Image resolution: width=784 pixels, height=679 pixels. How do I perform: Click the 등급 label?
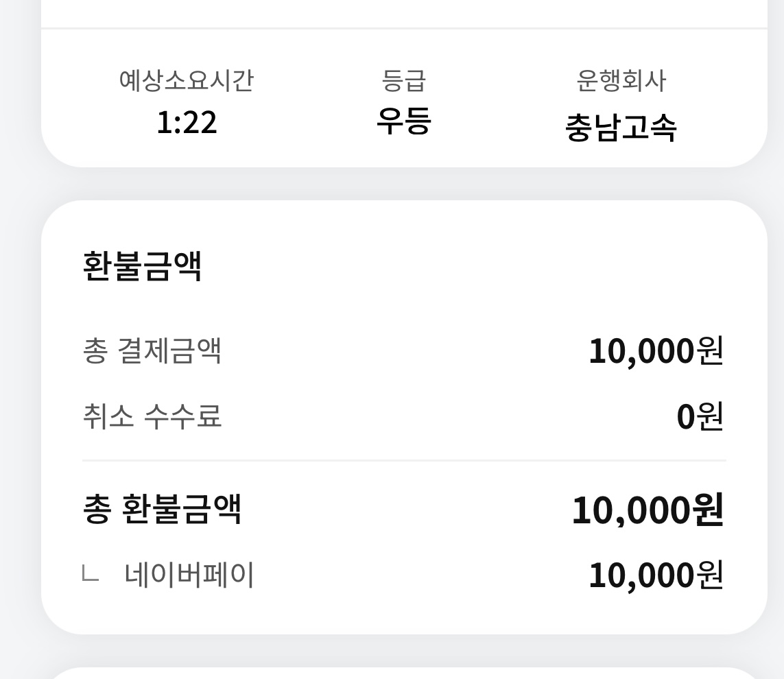click(403, 81)
